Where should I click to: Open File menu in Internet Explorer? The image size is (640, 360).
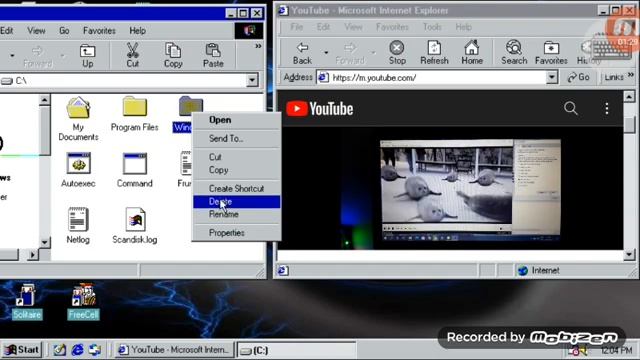pos(297,27)
